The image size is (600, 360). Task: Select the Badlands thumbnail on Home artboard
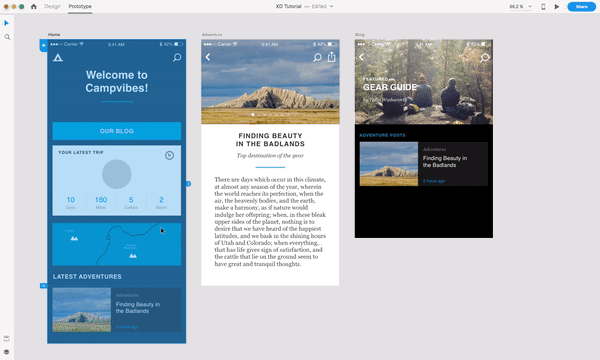(x=82, y=310)
